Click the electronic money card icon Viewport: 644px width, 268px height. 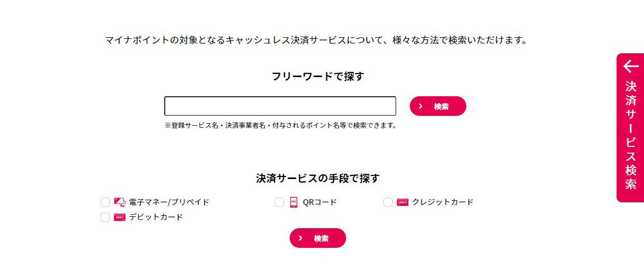[120, 202]
